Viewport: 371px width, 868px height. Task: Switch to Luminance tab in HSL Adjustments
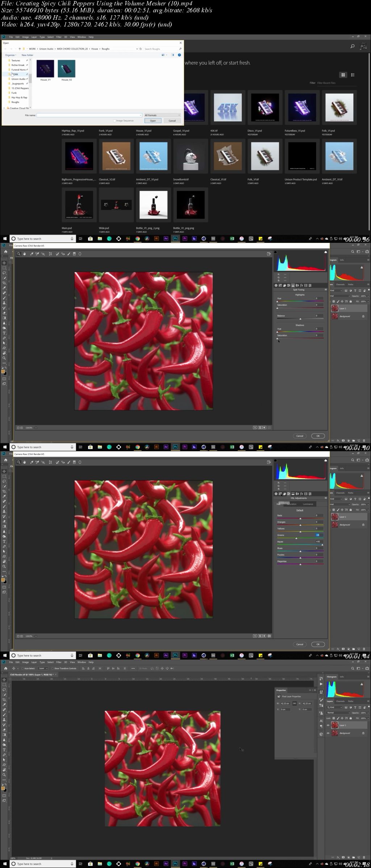click(x=308, y=504)
